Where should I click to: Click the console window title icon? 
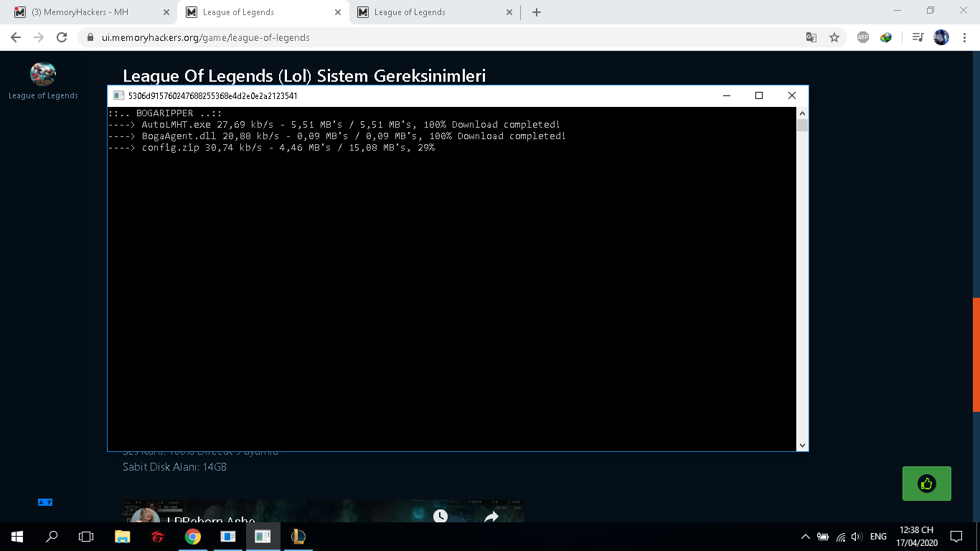click(118, 95)
